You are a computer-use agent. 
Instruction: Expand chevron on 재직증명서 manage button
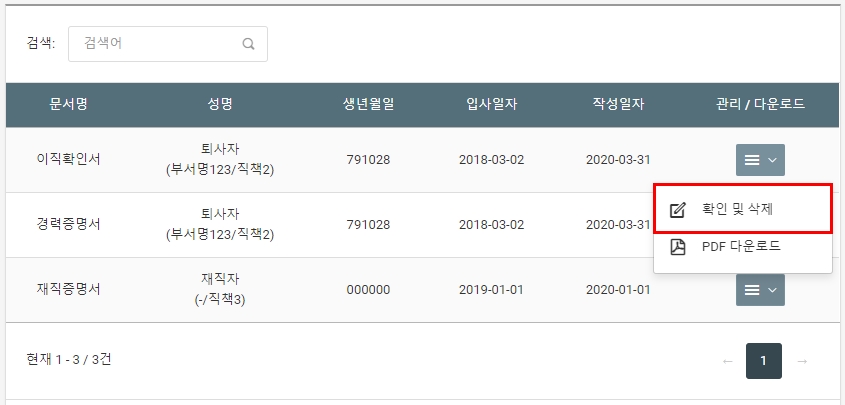(772, 290)
